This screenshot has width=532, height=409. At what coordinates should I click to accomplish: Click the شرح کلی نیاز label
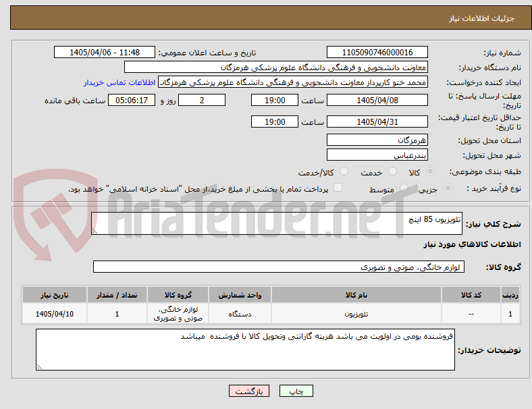point(494,224)
